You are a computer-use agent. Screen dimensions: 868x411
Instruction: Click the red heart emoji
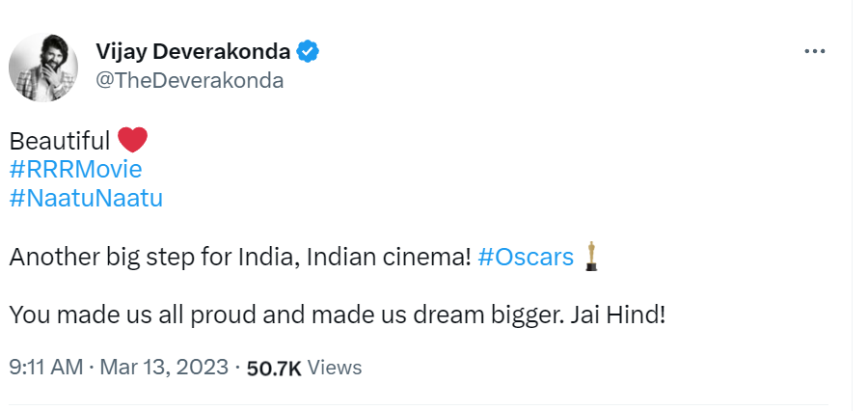point(132,140)
